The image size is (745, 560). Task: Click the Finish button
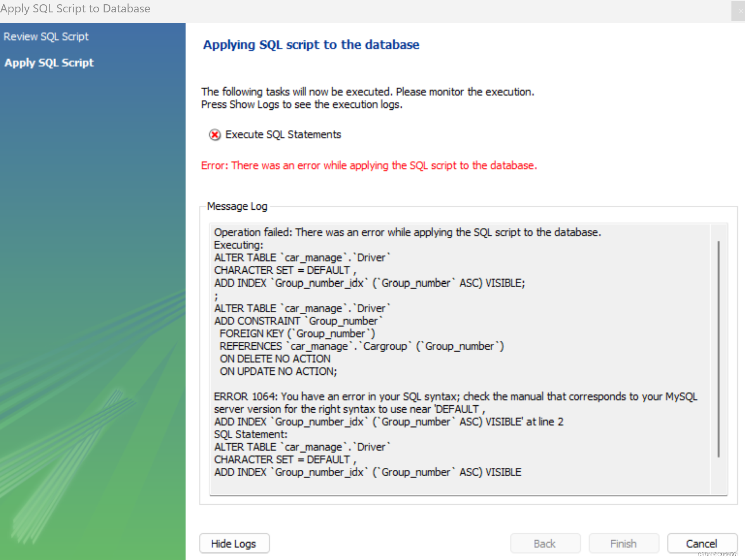tap(623, 543)
